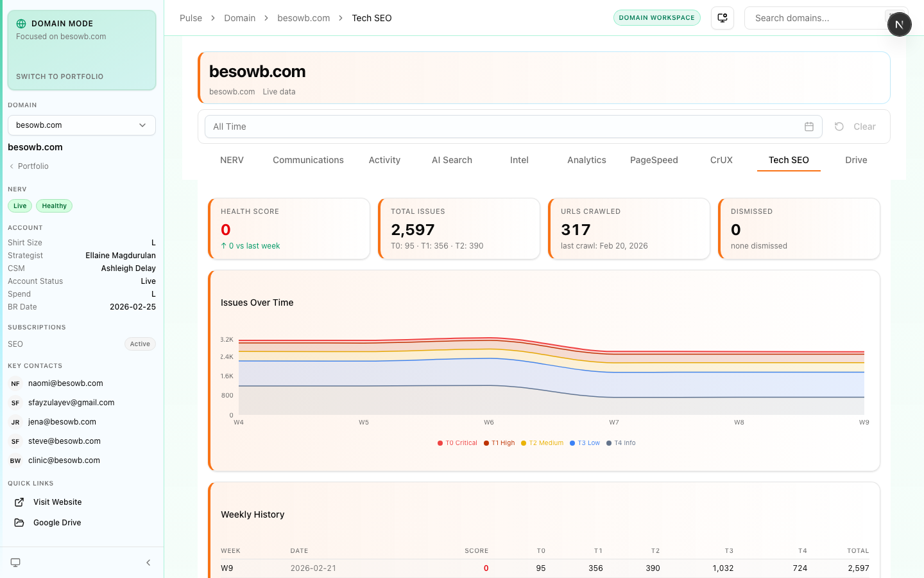Viewport: 924px width, 578px height.
Task: Open the Google Drive folder icon link
Action: point(19,523)
